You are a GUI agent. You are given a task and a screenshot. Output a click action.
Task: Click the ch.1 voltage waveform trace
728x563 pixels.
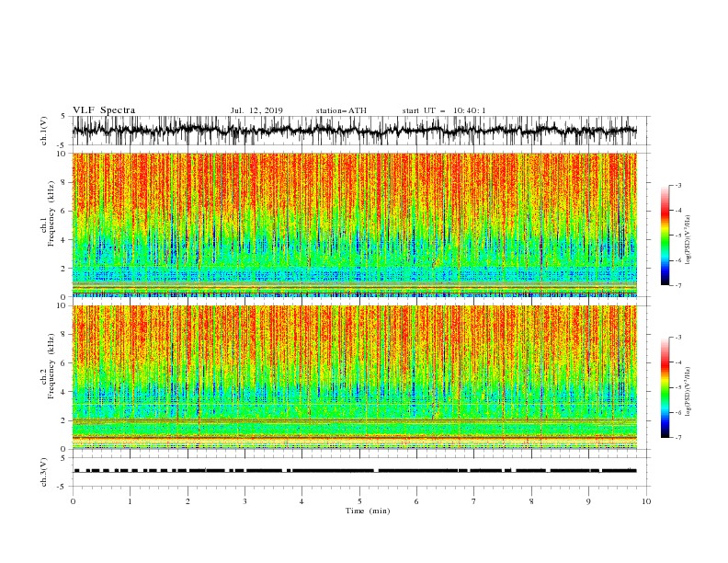[355, 131]
